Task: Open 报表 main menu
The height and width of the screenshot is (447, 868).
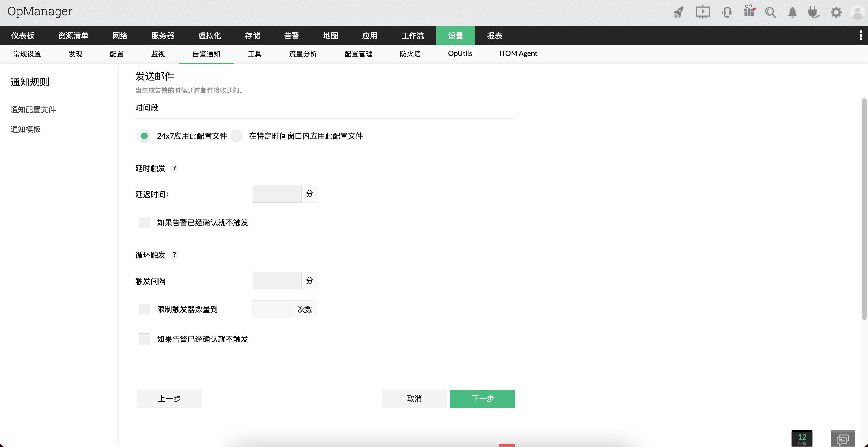Action: tap(495, 35)
